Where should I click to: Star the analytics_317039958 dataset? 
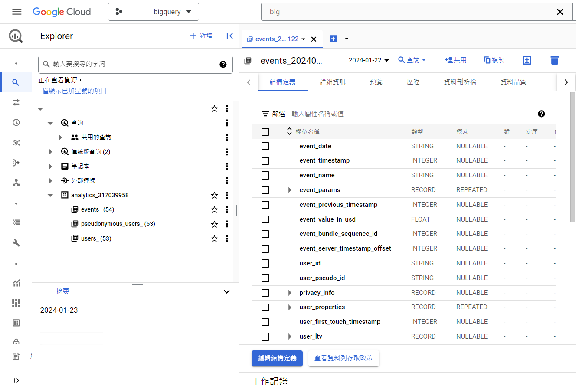[x=214, y=195]
